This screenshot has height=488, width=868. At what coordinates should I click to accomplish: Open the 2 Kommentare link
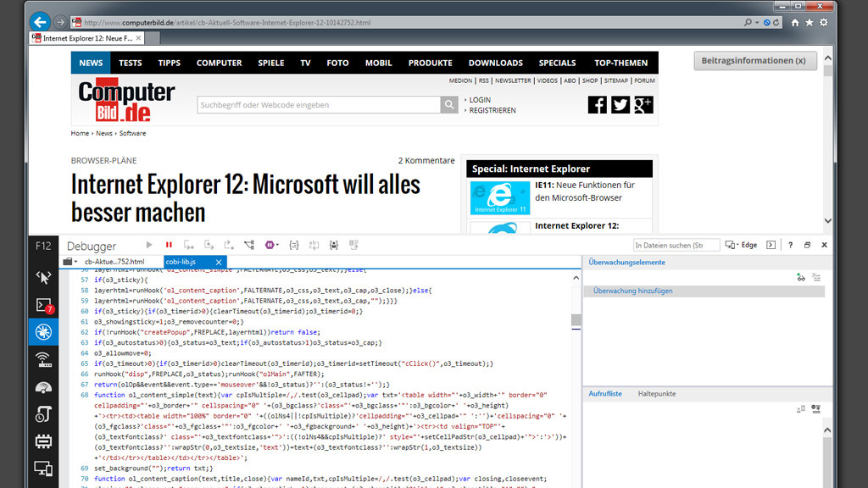coord(426,160)
